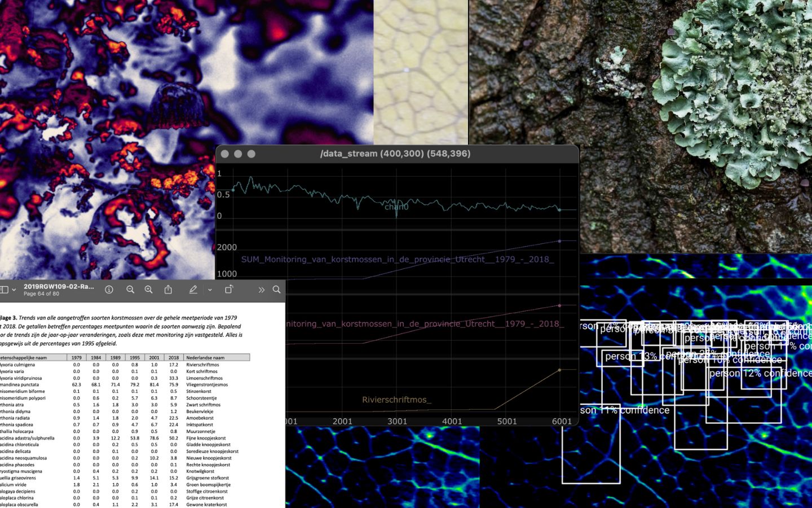This screenshot has width=812, height=508.
Task: Click the 1995 column header in the table
Action: point(135,357)
